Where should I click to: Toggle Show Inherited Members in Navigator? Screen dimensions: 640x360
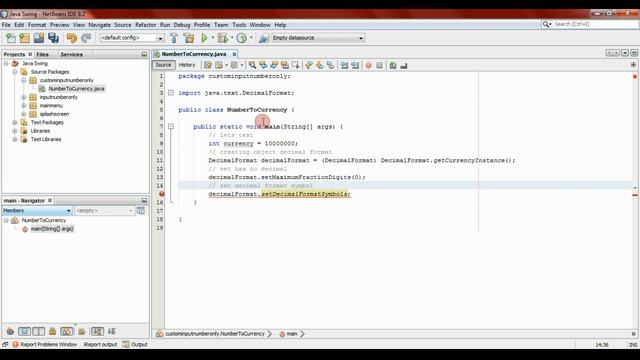(10, 331)
